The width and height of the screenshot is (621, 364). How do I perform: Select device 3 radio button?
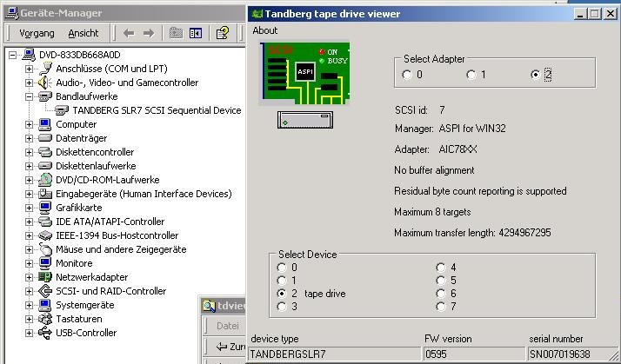tap(282, 307)
